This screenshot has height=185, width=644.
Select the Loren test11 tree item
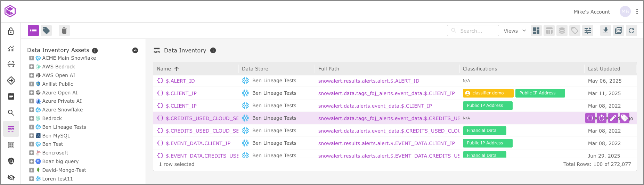tap(57, 179)
